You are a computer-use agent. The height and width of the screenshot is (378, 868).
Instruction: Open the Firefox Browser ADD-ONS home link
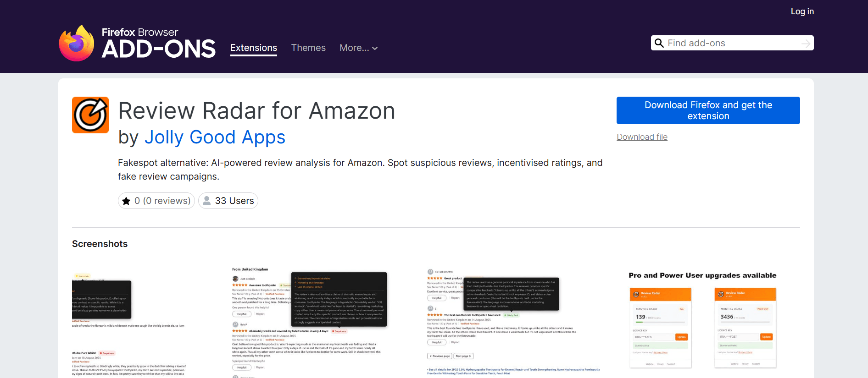[137, 43]
